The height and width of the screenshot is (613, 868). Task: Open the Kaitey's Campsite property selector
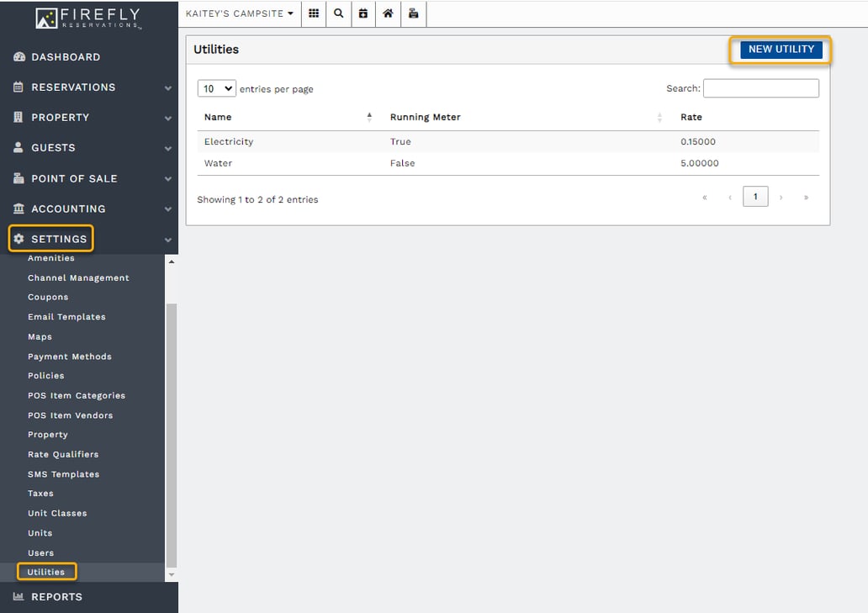(x=240, y=13)
